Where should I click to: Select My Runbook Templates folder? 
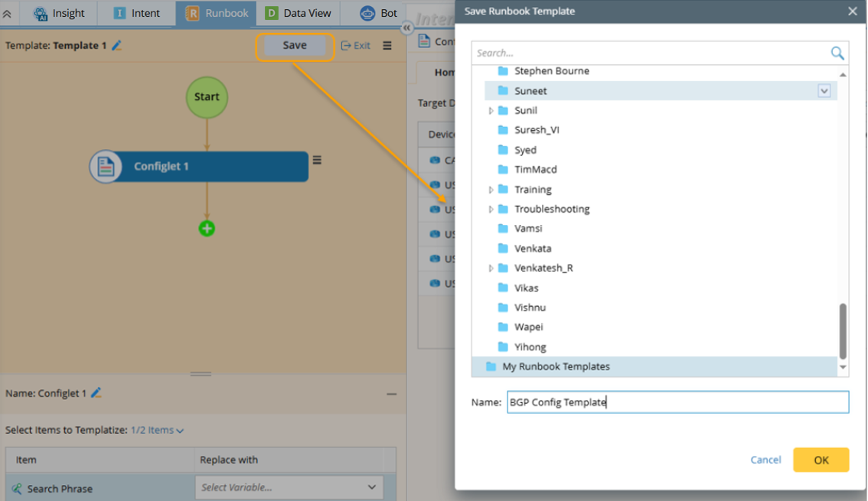654,366
